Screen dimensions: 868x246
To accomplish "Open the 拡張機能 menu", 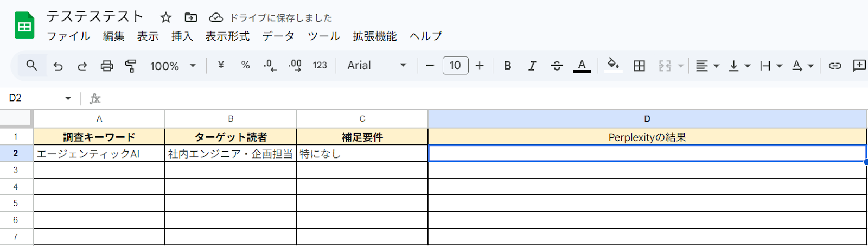I will [x=375, y=36].
